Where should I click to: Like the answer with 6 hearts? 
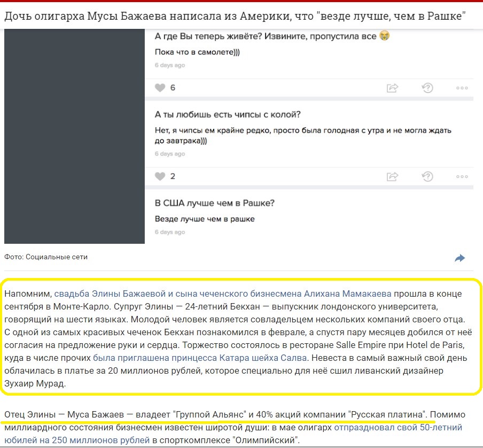point(160,88)
